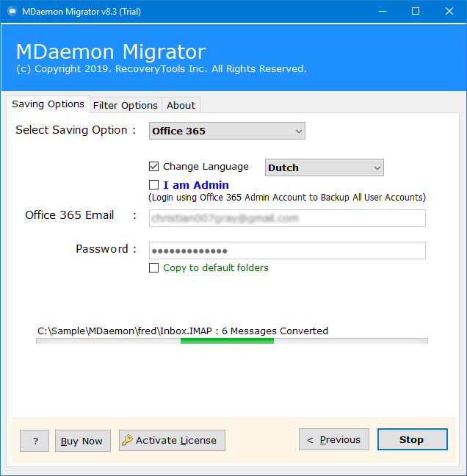Minimize the MDaemon Migrator window
Viewport: 467px width, 476px height.
point(383,12)
